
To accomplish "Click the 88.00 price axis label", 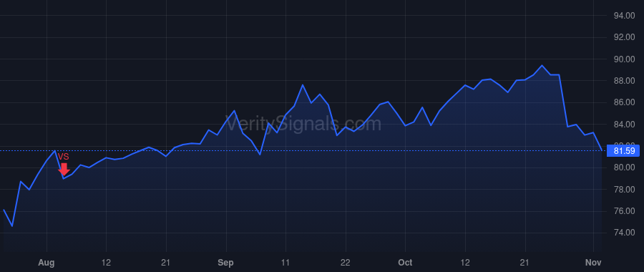I will click(624, 81).
